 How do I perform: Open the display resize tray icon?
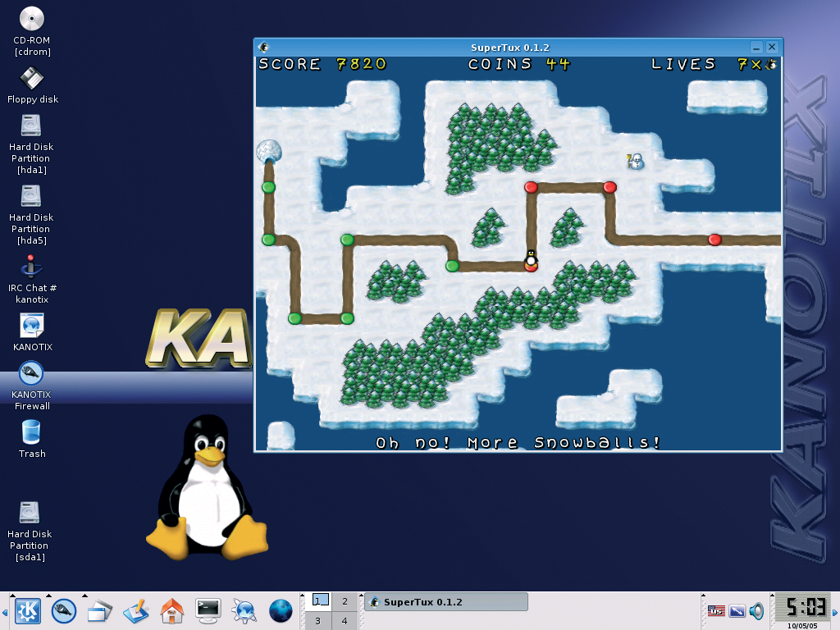[737, 610]
